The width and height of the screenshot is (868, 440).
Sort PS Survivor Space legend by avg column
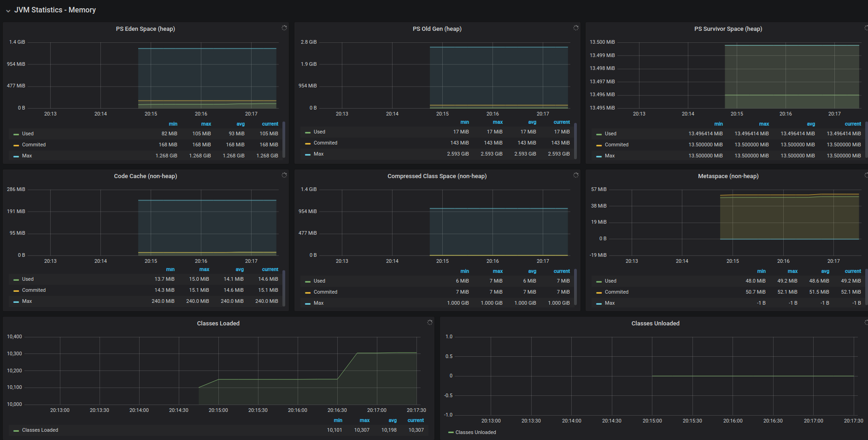[x=811, y=124]
